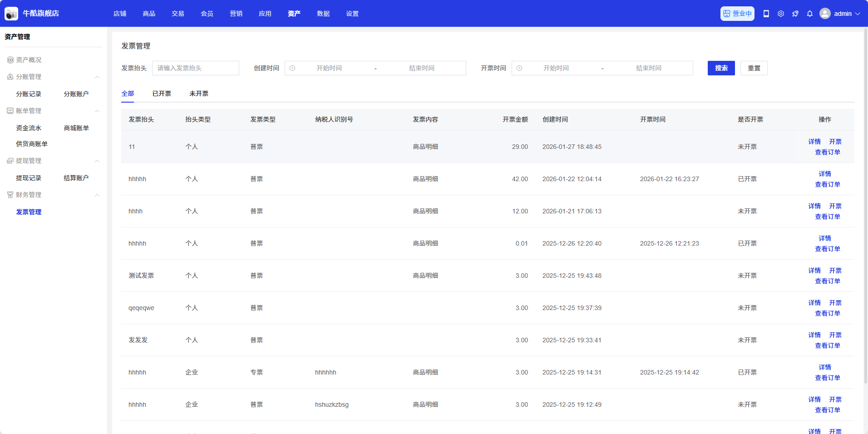868x434 pixels.
Task: Click the rocket icon in header
Action: tap(795, 14)
